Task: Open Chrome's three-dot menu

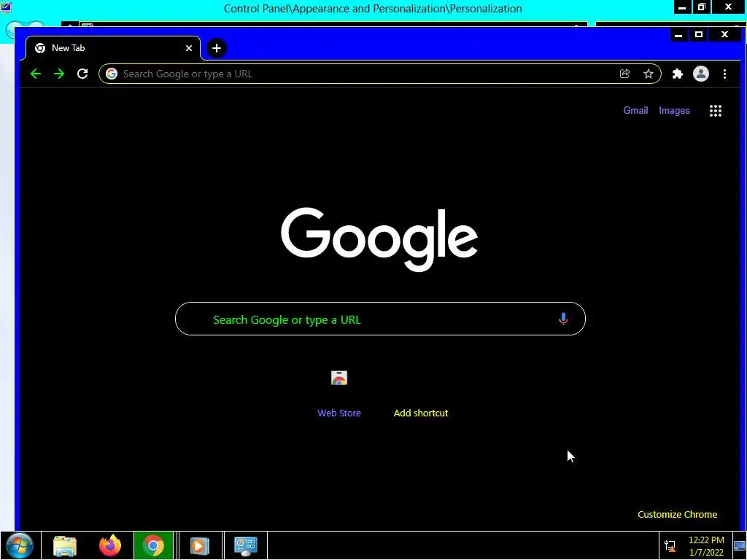Action: [x=724, y=74]
